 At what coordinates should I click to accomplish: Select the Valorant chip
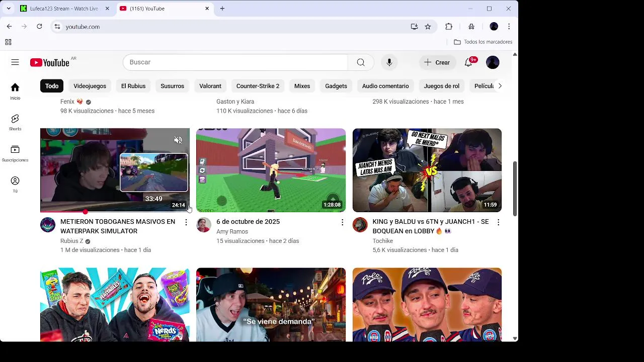[x=210, y=86]
